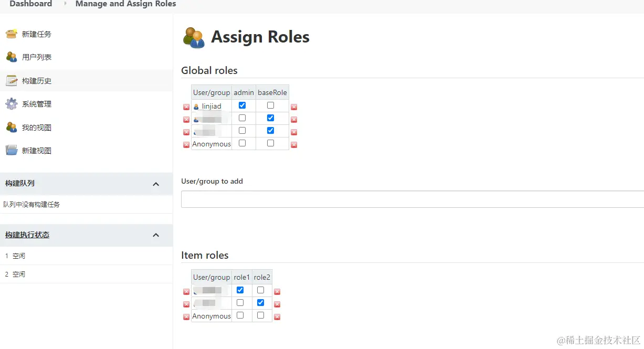Click the 我的视图 user icon

click(x=12, y=128)
